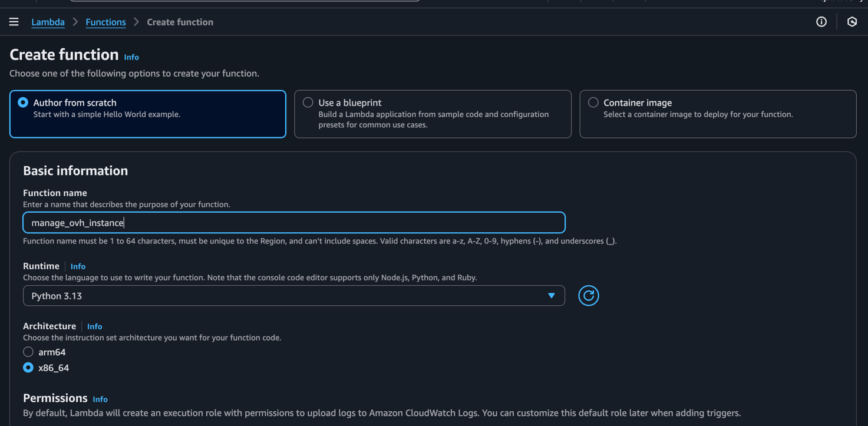This screenshot has height=426, width=868.
Task: Open the Runtime Python 3.13 dropdown
Action: (293, 296)
